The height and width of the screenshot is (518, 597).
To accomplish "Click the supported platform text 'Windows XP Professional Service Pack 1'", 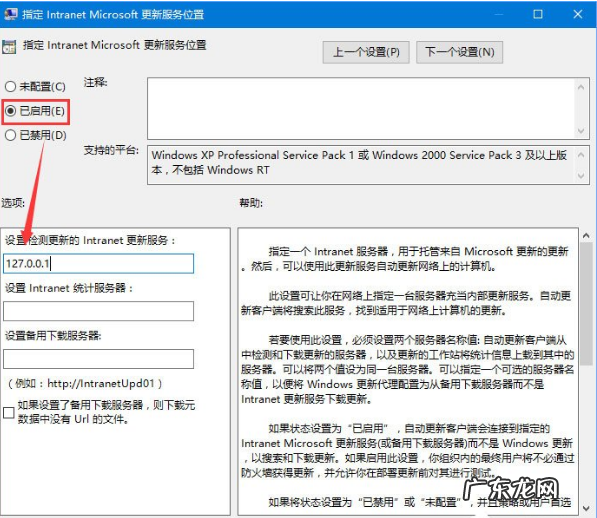I will tap(253, 155).
